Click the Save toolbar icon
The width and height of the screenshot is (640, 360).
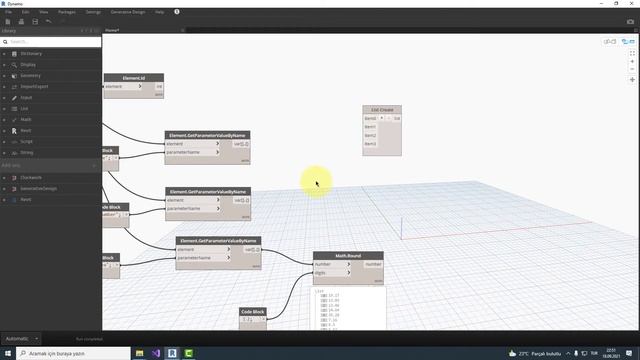tap(35, 21)
